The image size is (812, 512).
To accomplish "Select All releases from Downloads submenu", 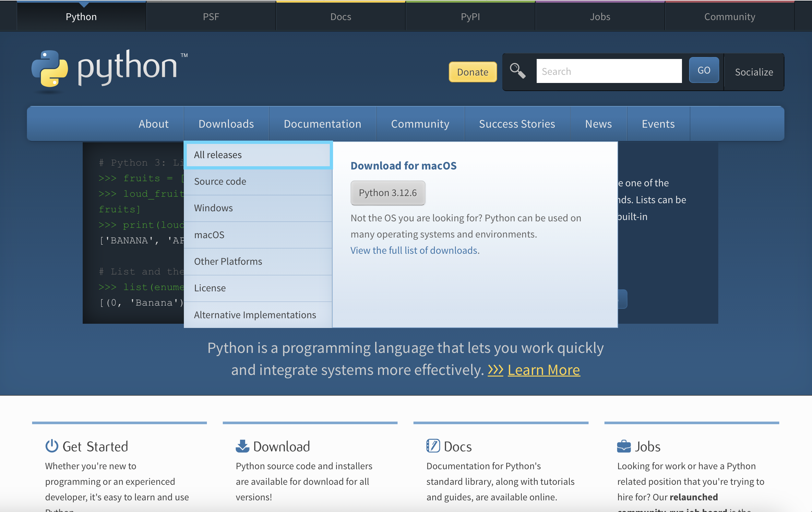I will [258, 155].
